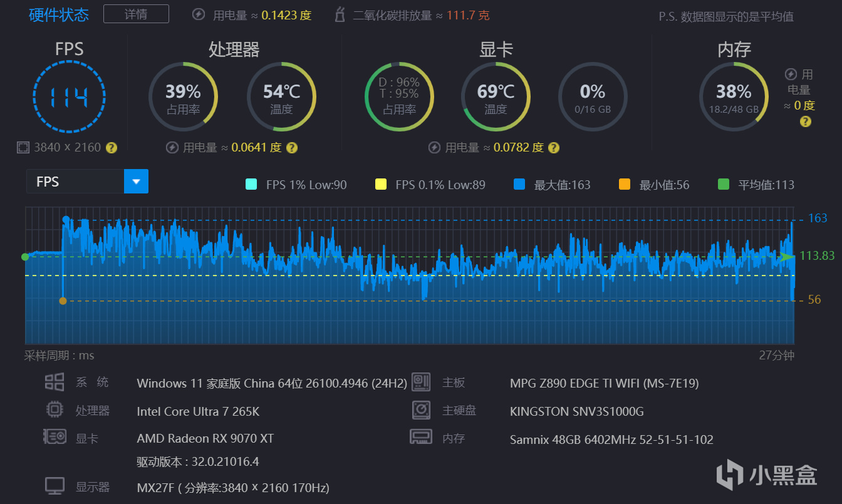Click the 详情 details button
Screen dimensions: 842x504
[x=136, y=14]
